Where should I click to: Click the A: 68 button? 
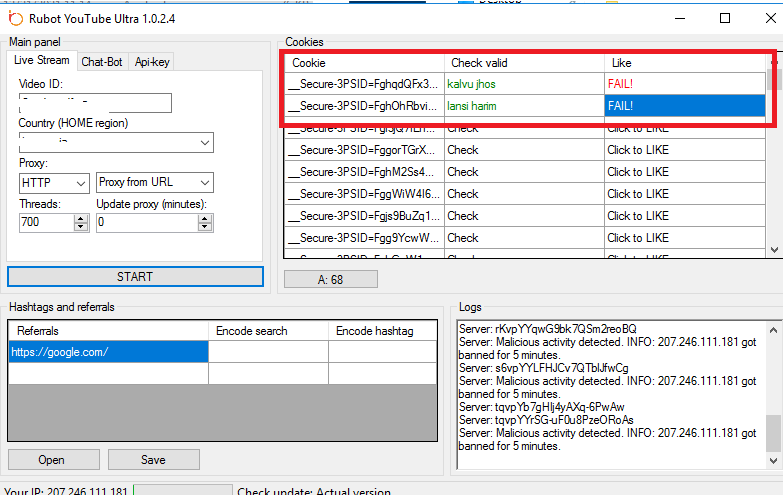(x=330, y=279)
